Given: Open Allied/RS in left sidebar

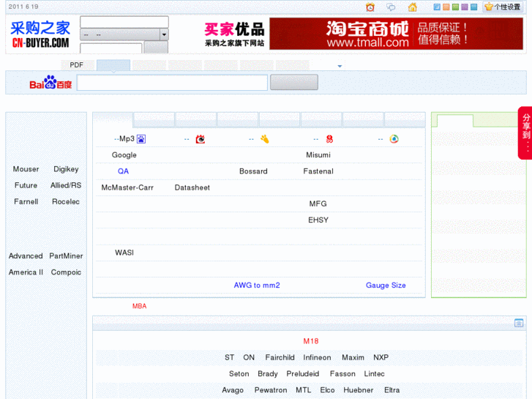Looking at the screenshot, I should pyautogui.click(x=66, y=185).
